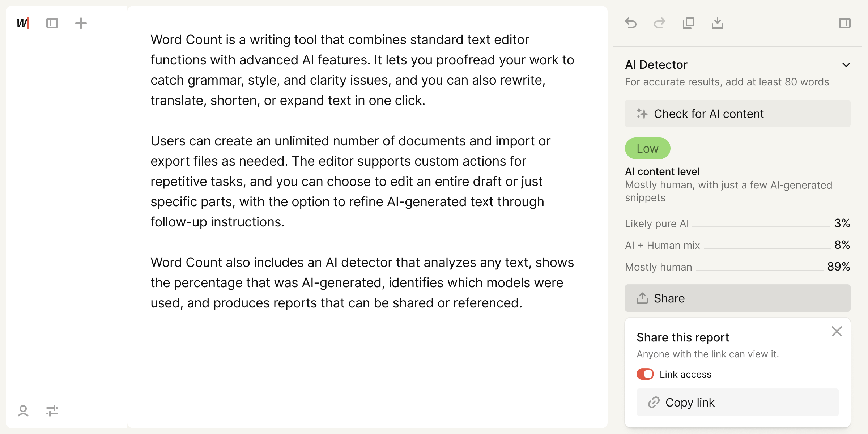The width and height of the screenshot is (868, 434).
Task: Collapse the AI Detector section chevron
Action: point(846,65)
